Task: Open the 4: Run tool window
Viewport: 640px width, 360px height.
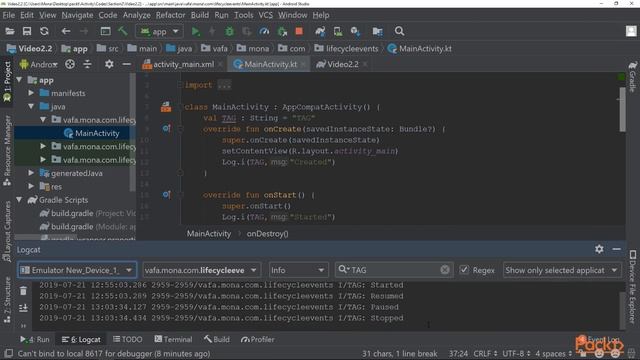Action: pos(35,340)
